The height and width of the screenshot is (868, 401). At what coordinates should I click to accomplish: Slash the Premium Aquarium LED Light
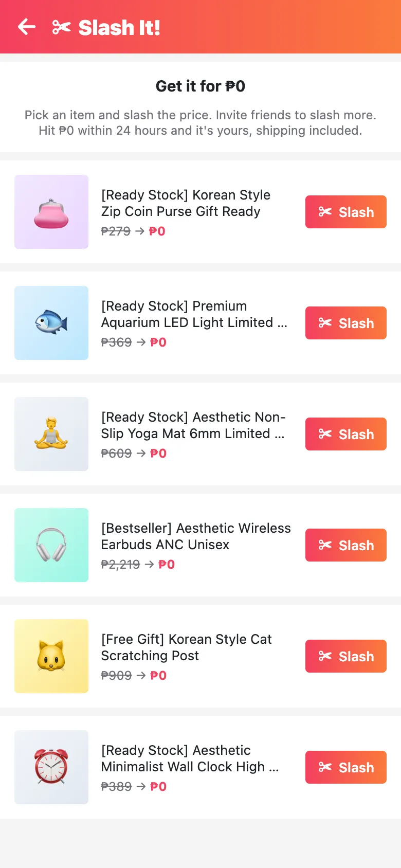coord(346,323)
